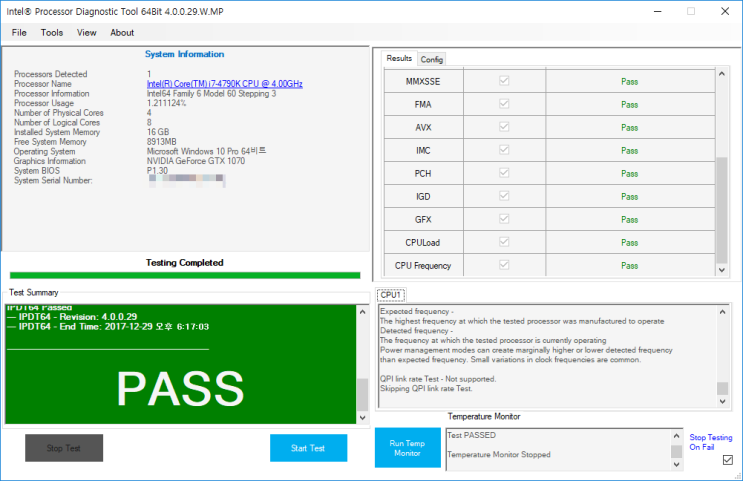Click Temperature Monitor scroll-down arrow

[x=676, y=465]
